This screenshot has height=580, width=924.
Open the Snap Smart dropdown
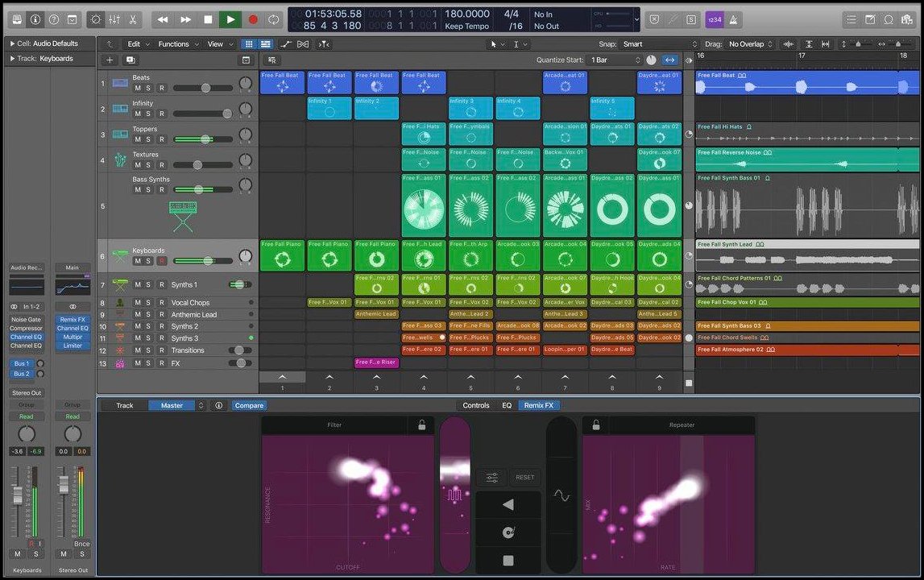pos(658,44)
